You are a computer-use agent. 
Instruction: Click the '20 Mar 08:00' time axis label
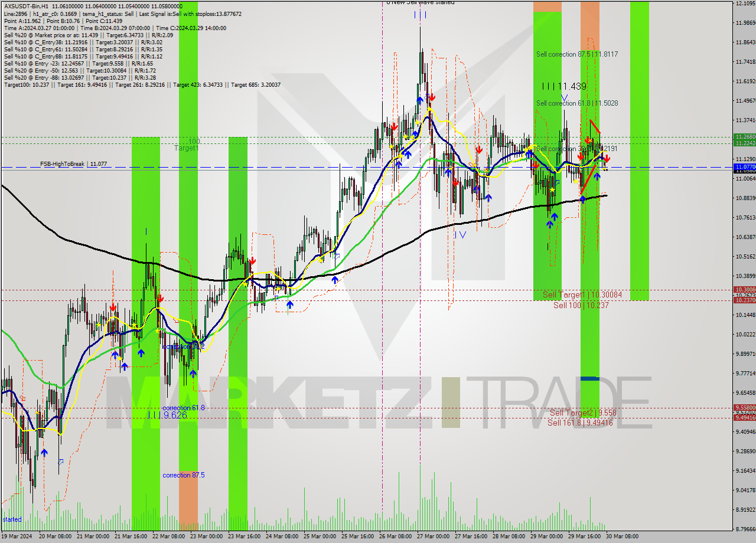(55, 537)
